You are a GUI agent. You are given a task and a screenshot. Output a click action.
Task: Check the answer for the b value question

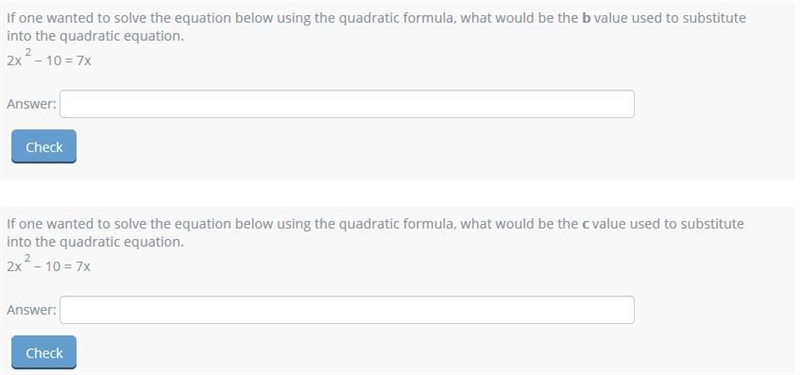(44, 147)
